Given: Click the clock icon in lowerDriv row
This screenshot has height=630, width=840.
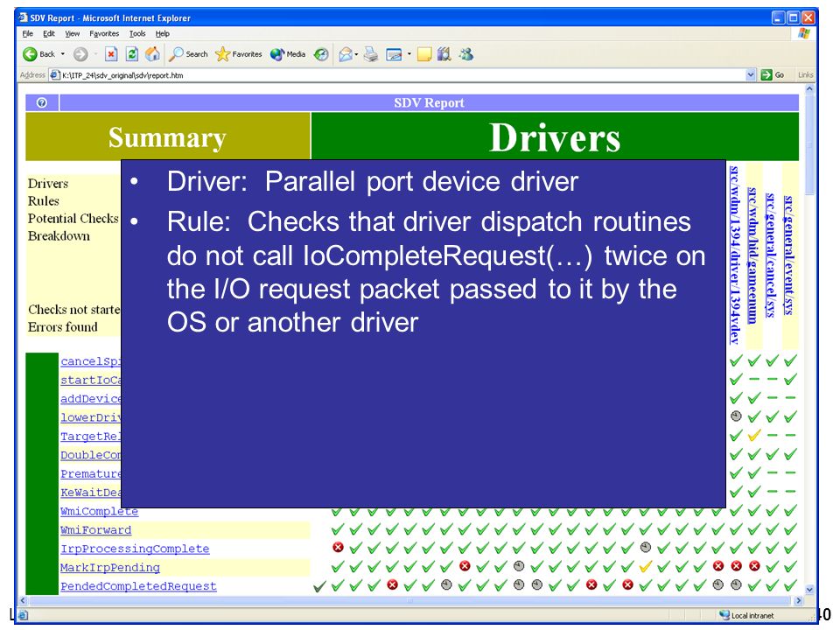Looking at the screenshot, I should coord(736,416).
